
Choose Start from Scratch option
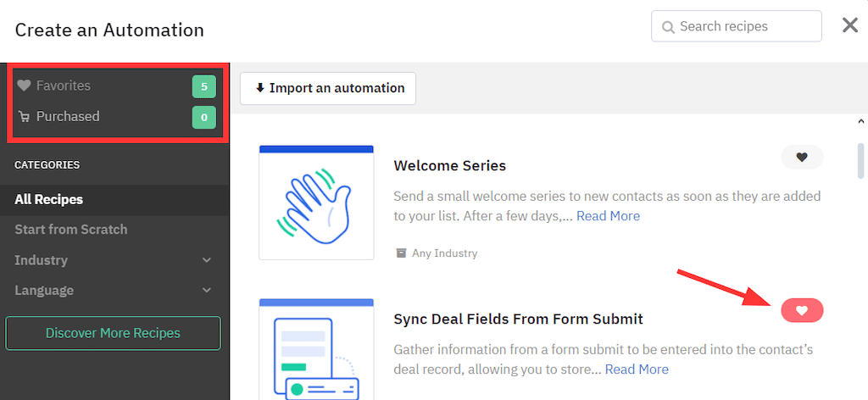(x=71, y=230)
